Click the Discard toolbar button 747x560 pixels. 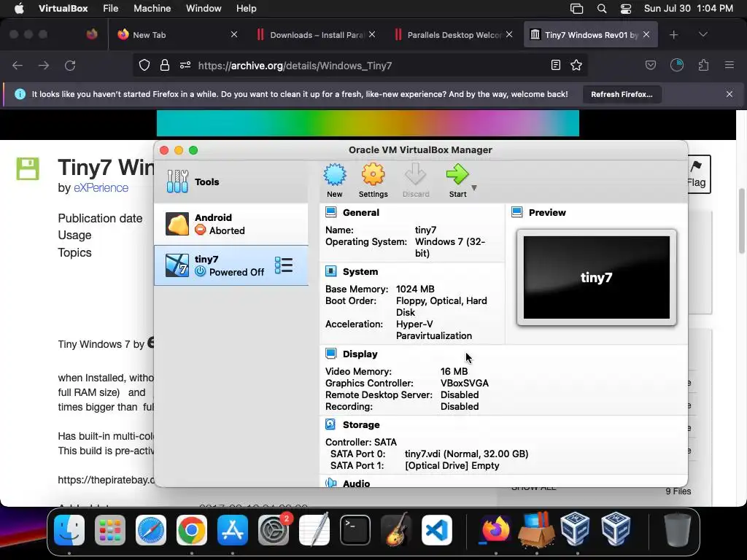click(x=415, y=180)
